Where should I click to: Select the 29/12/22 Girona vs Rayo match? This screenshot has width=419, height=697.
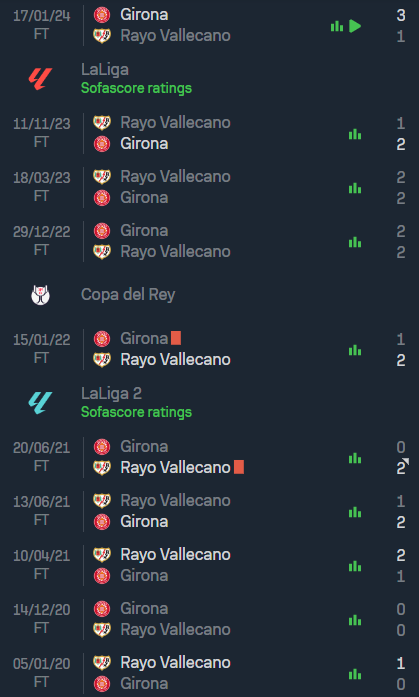coord(209,241)
